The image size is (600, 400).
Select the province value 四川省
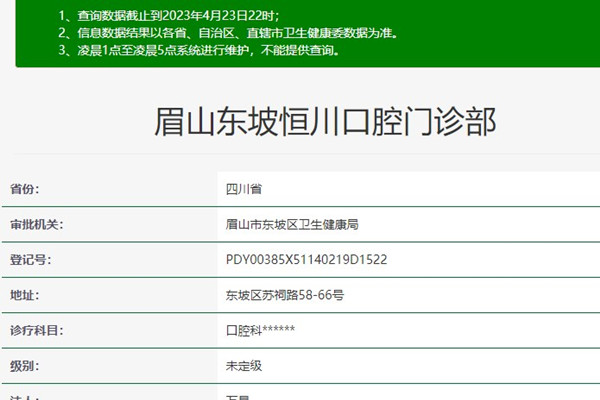(244, 189)
